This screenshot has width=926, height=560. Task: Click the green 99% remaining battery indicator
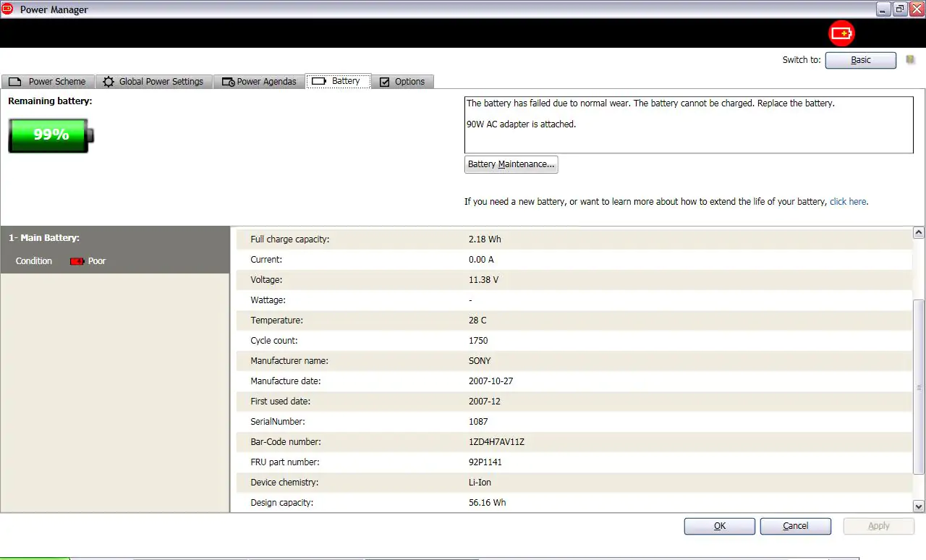click(51, 135)
